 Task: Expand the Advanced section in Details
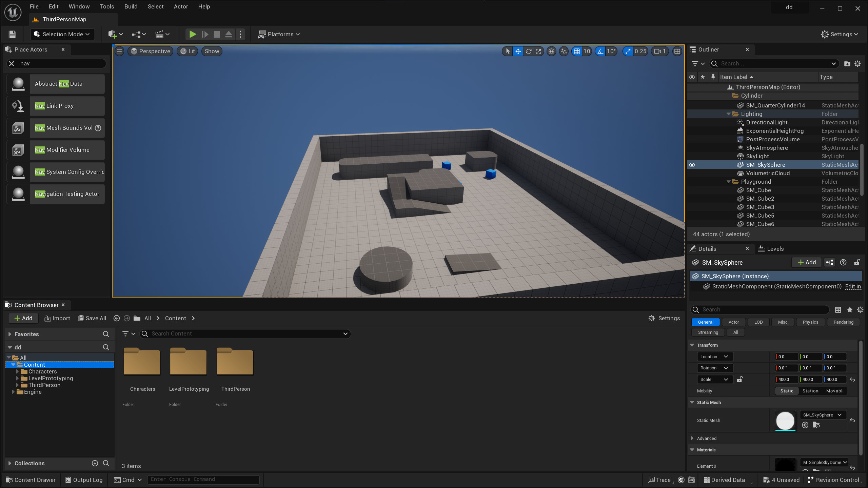point(692,438)
